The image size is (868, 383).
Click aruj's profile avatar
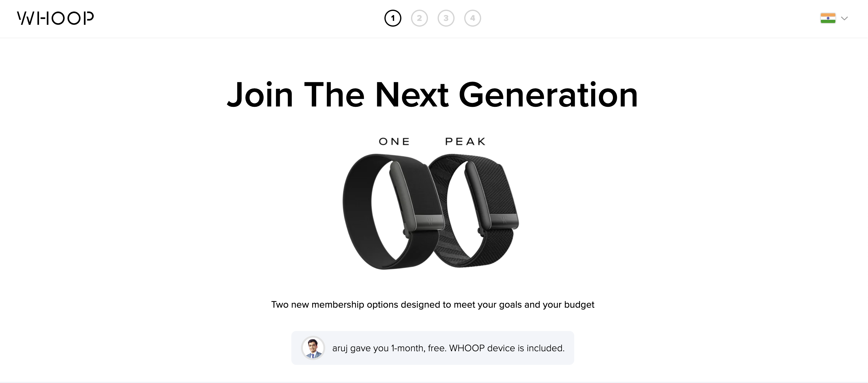pos(313,348)
